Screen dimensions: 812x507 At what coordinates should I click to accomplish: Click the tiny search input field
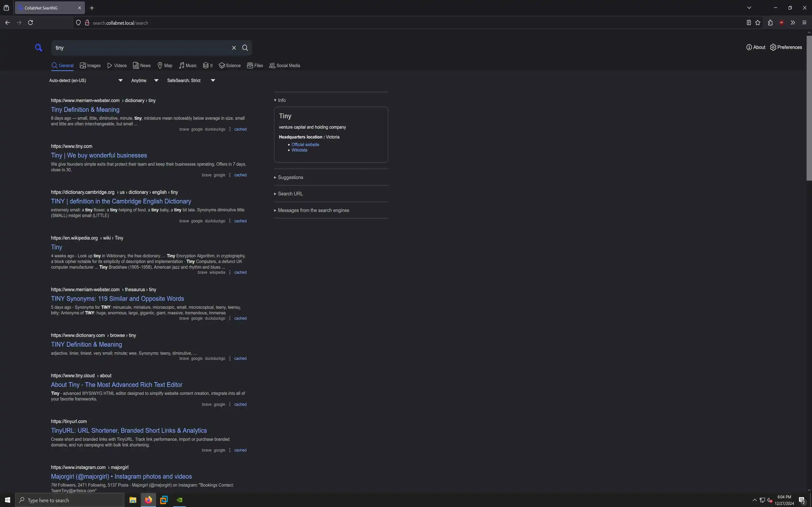[x=141, y=48]
